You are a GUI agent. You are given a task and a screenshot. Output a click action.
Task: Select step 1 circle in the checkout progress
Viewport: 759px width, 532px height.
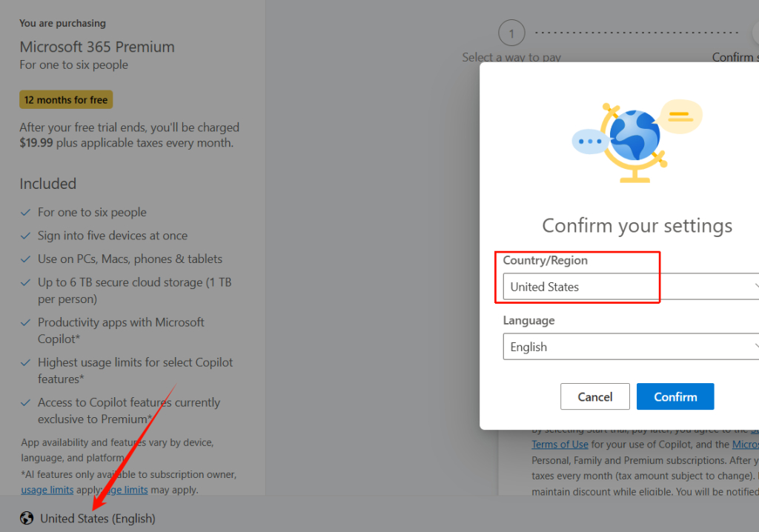click(x=511, y=33)
